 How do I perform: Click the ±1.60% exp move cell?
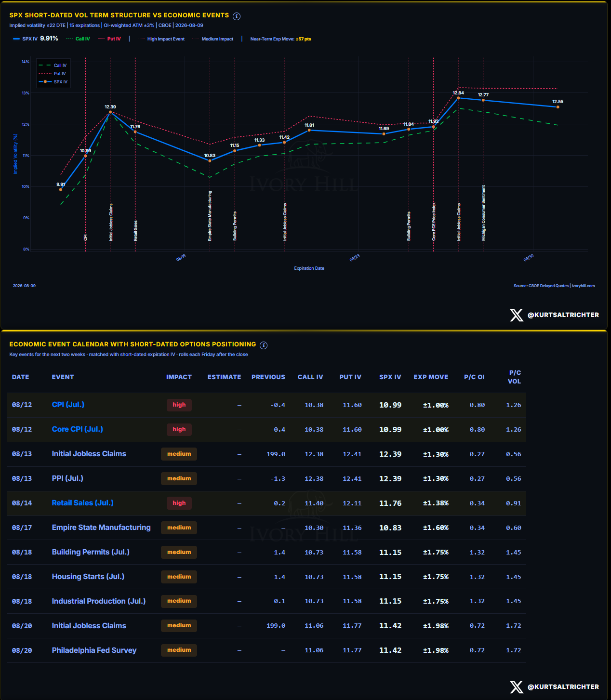click(x=436, y=528)
